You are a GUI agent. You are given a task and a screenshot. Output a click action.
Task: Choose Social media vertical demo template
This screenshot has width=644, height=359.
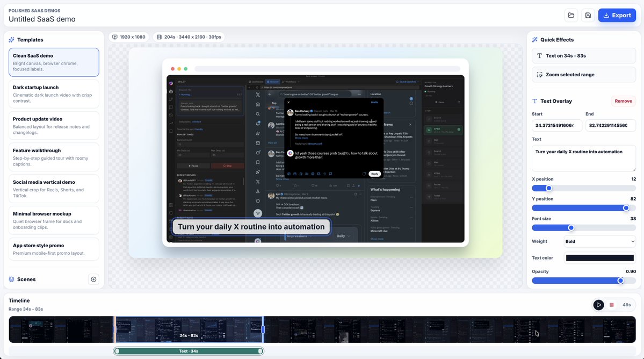pyautogui.click(x=54, y=189)
